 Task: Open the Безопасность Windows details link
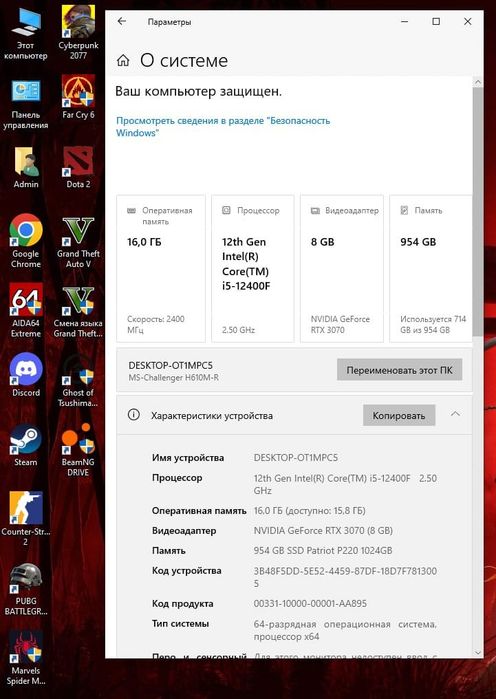[223, 127]
